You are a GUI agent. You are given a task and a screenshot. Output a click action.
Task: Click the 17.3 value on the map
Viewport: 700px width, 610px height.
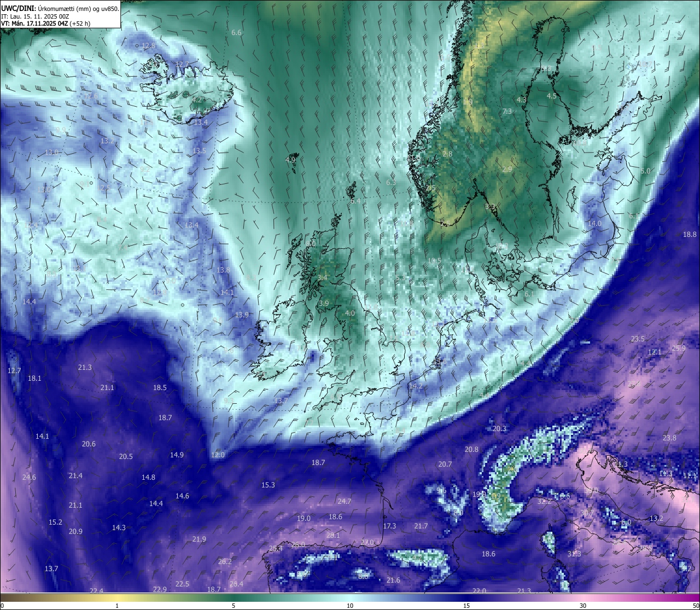point(389,526)
